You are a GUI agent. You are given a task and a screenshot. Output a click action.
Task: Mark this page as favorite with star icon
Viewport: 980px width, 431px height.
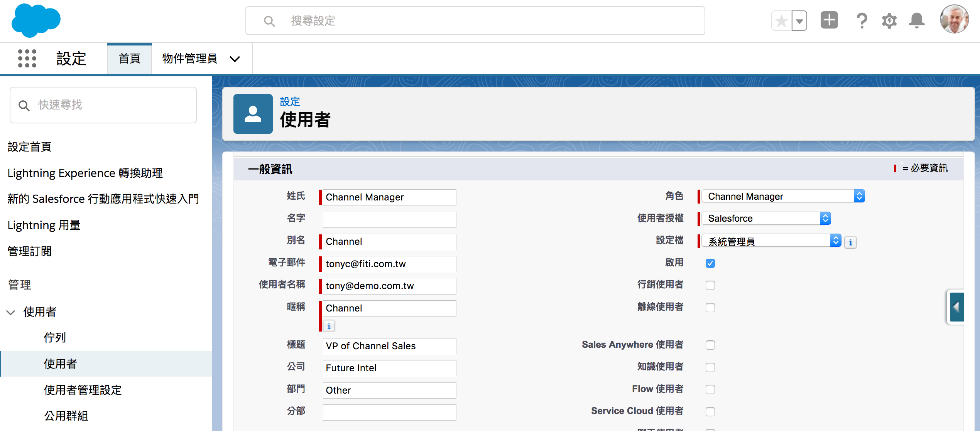coord(781,20)
